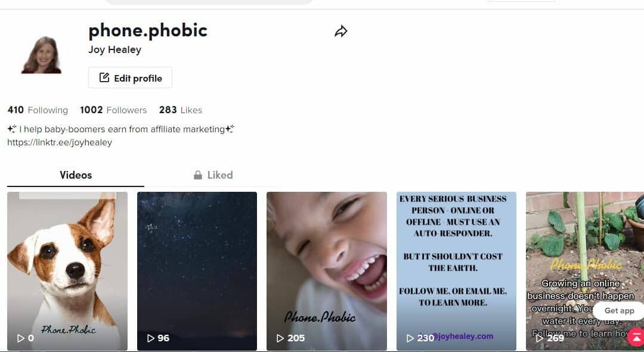Screen dimensions: 644x352
Task: Open the starry night sky video
Action: [x=197, y=271]
